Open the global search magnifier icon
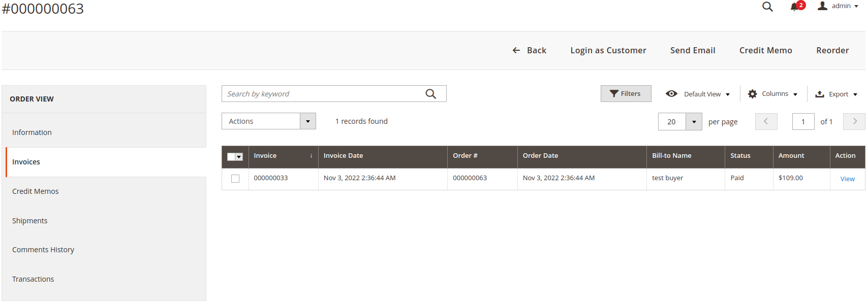 (767, 7)
